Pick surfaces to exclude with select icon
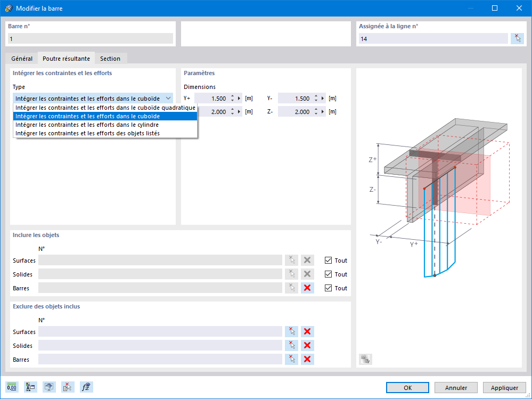This screenshot has height=399, width=532. coord(291,331)
